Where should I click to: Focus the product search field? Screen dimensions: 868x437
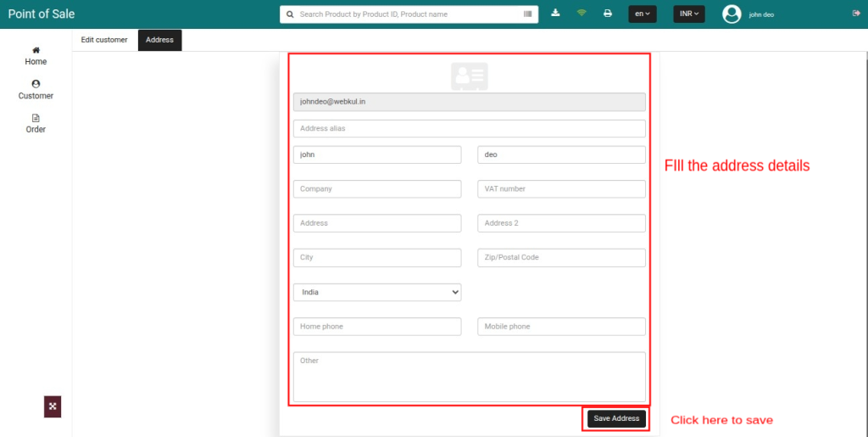(x=409, y=14)
